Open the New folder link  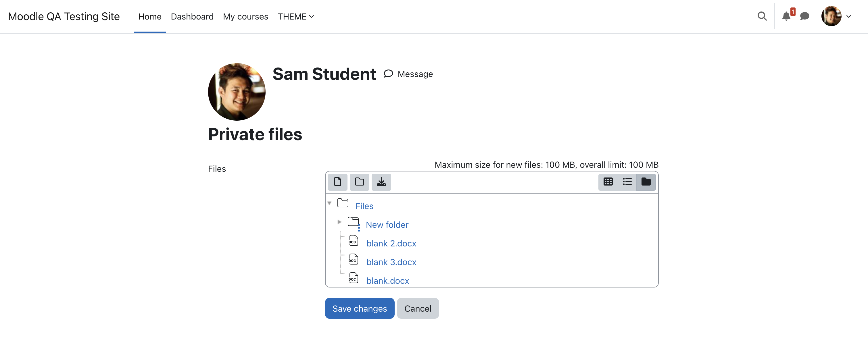[x=387, y=225]
